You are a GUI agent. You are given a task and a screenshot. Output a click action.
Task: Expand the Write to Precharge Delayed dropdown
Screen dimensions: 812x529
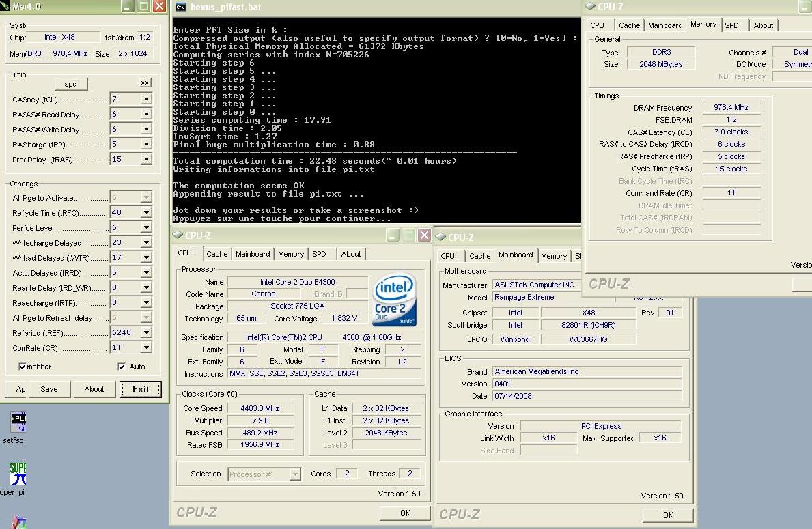[147, 242]
